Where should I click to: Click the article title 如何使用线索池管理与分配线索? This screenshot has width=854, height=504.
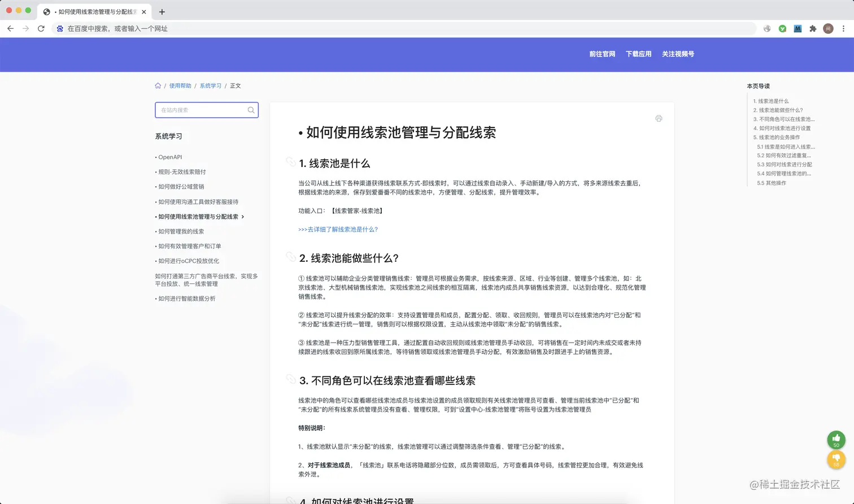pyautogui.click(x=398, y=133)
